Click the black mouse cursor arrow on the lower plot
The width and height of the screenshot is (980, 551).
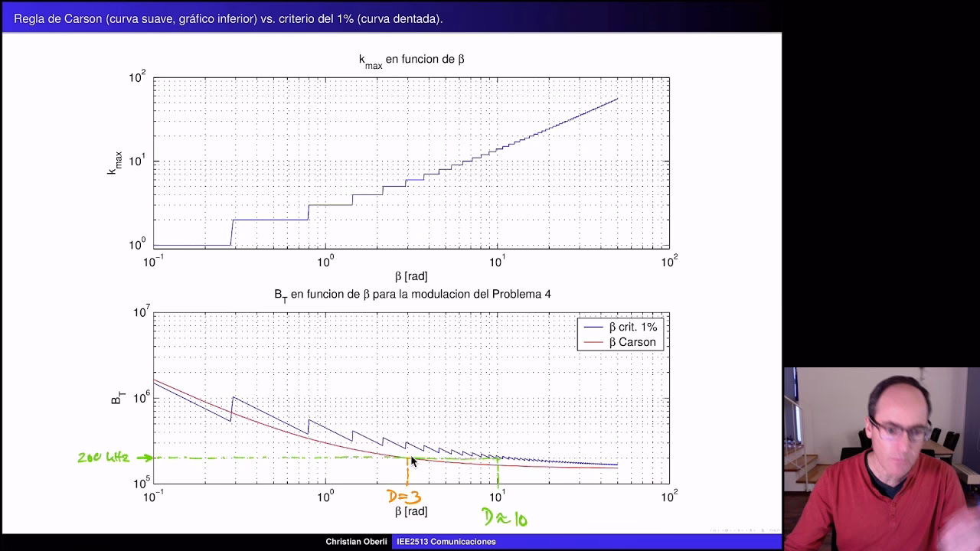coord(413,461)
